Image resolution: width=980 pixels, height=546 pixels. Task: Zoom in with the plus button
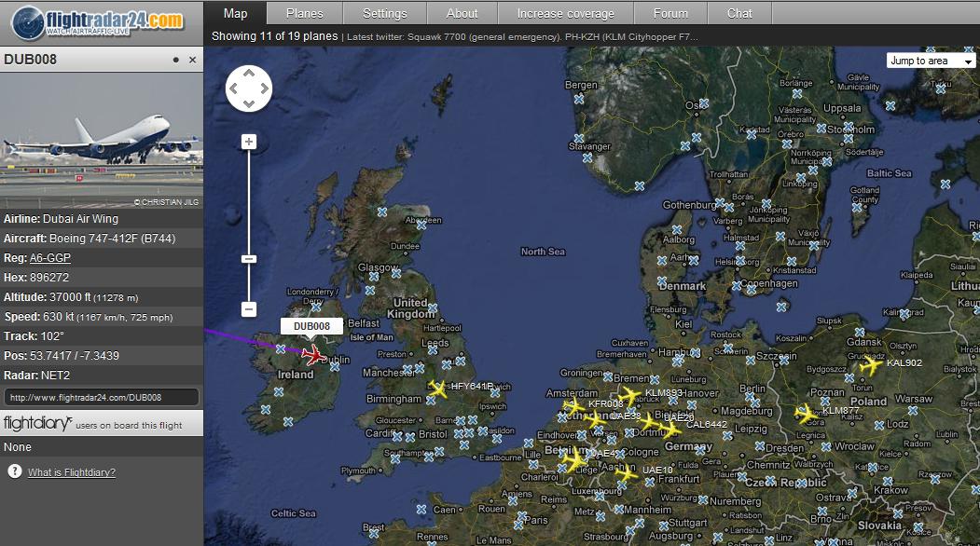click(x=249, y=142)
